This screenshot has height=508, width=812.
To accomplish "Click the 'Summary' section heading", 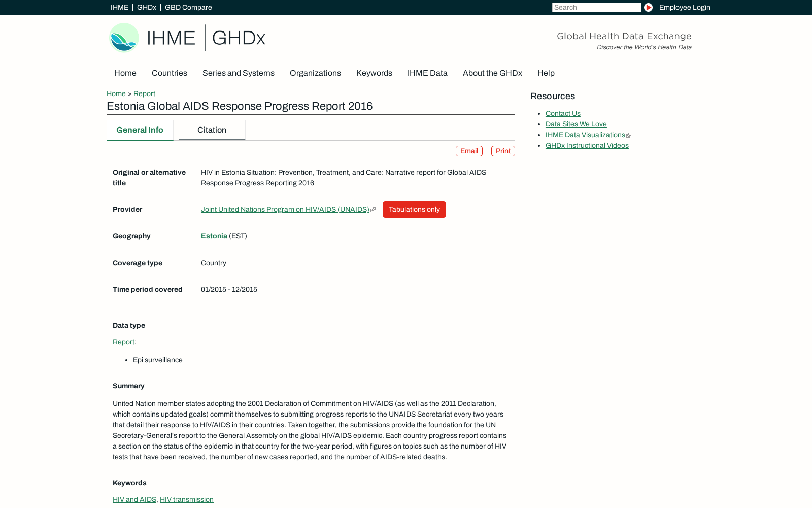I will tap(128, 386).
